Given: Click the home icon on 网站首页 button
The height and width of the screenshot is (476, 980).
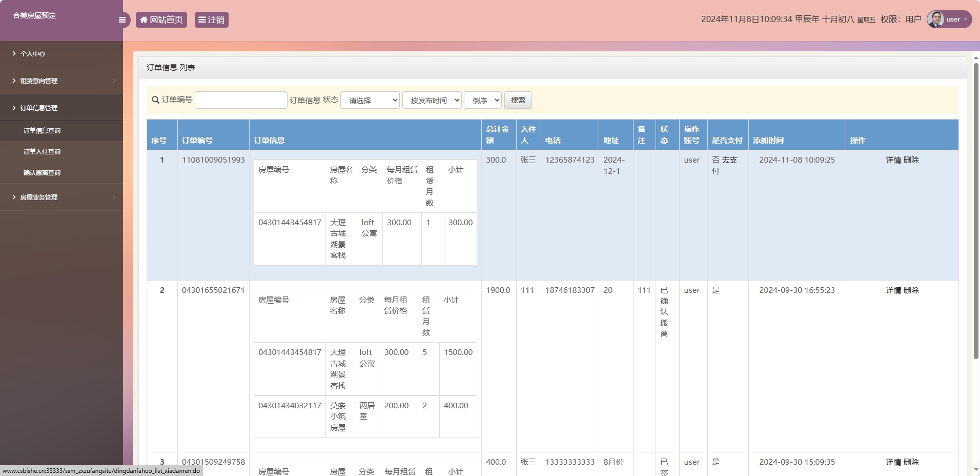Looking at the screenshot, I should (144, 19).
